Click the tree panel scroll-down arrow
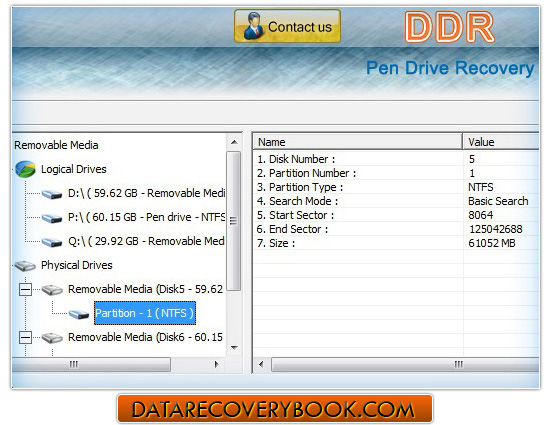Viewport: 550px width, 425px height. [x=234, y=348]
